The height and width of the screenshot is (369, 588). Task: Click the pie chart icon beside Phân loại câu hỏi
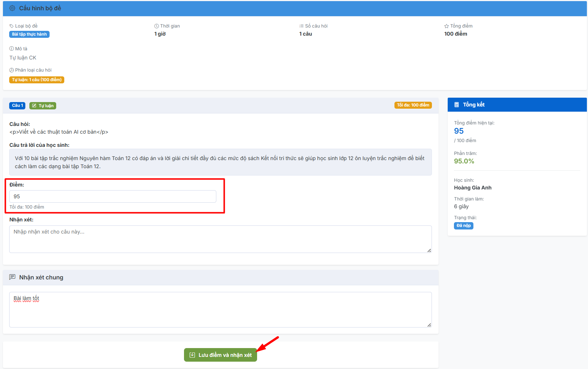click(11, 70)
